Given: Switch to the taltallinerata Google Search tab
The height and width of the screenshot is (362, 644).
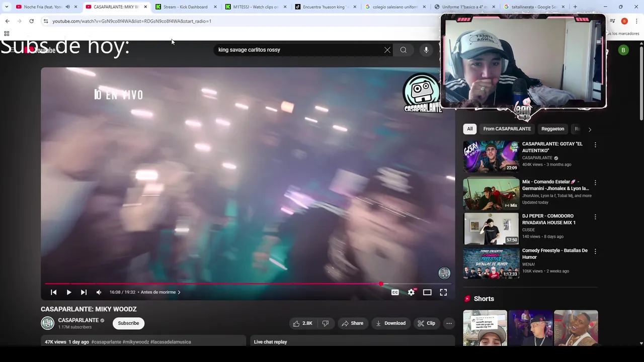Looking at the screenshot, I should [x=533, y=7].
